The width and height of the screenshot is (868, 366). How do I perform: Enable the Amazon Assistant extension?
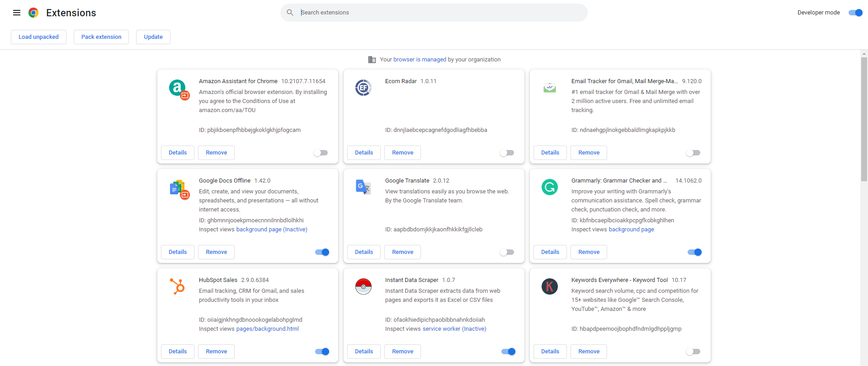(321, 153)
